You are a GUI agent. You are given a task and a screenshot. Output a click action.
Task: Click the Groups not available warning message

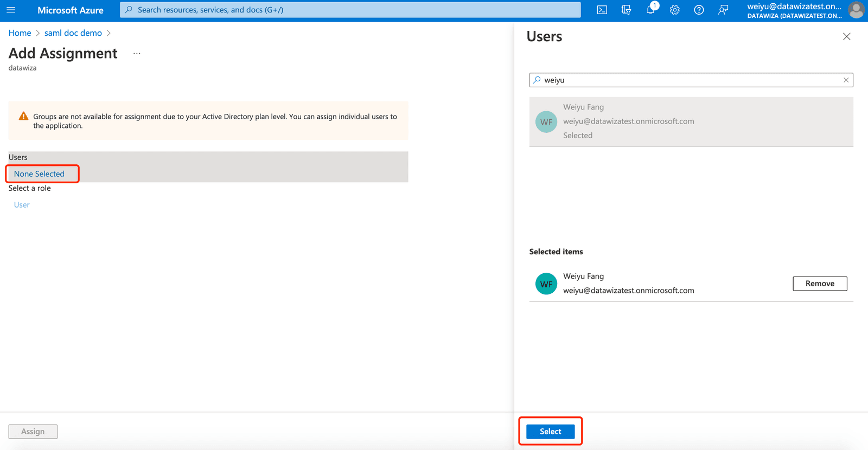pos(215,121)
